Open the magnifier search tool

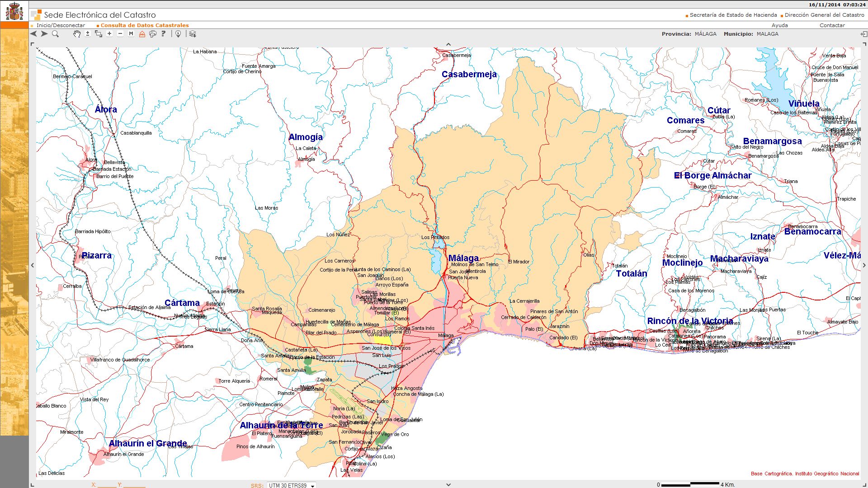pos(55,34)
